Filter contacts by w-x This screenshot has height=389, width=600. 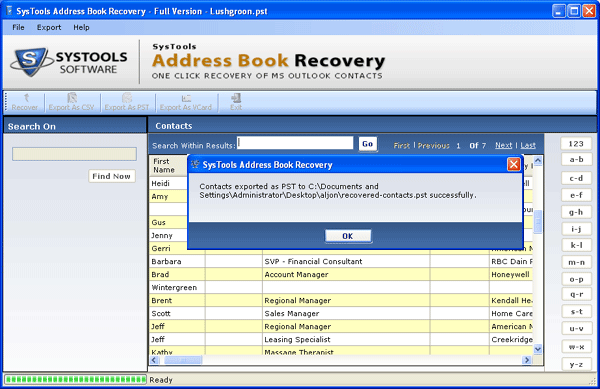pos(576,347)
